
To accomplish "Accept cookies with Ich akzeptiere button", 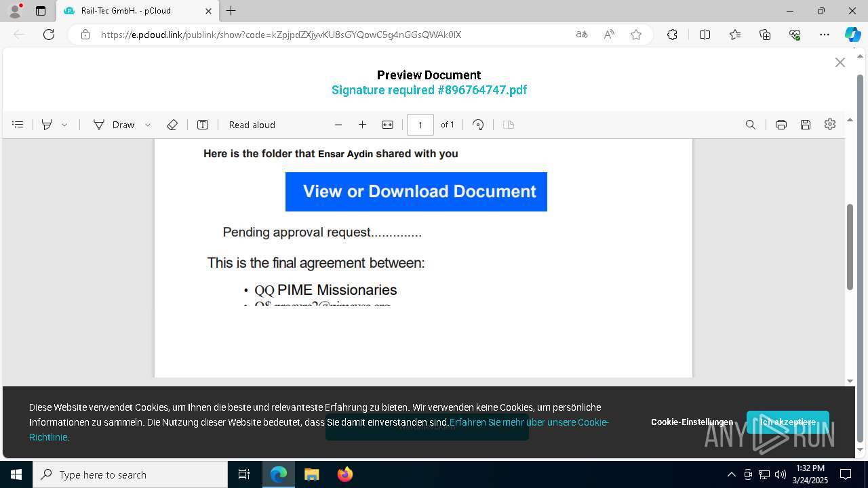I will pos(788,422).
